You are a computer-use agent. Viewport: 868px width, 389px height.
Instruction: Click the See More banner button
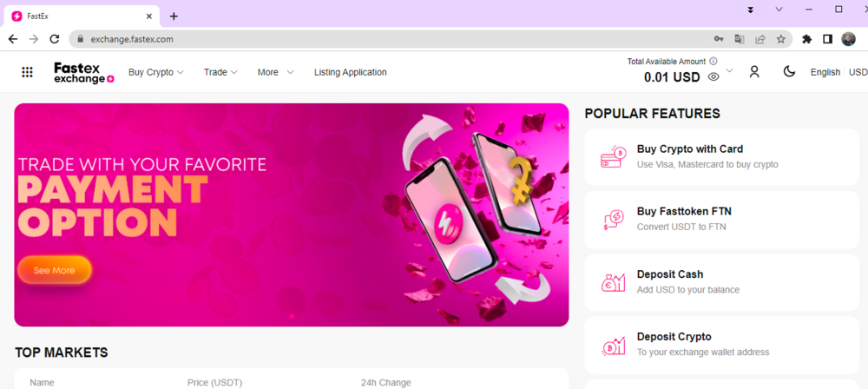(54, 270)
